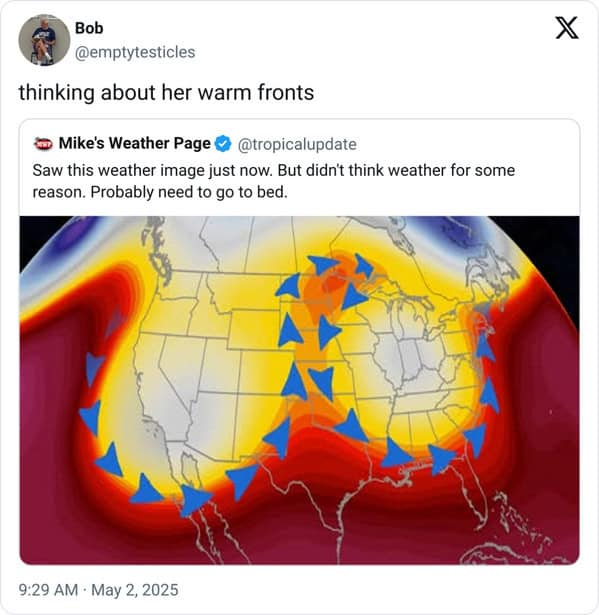Click the Florida peninsula on the map
The width and height of the screenshot is (599, 615).
pos(473,496)
